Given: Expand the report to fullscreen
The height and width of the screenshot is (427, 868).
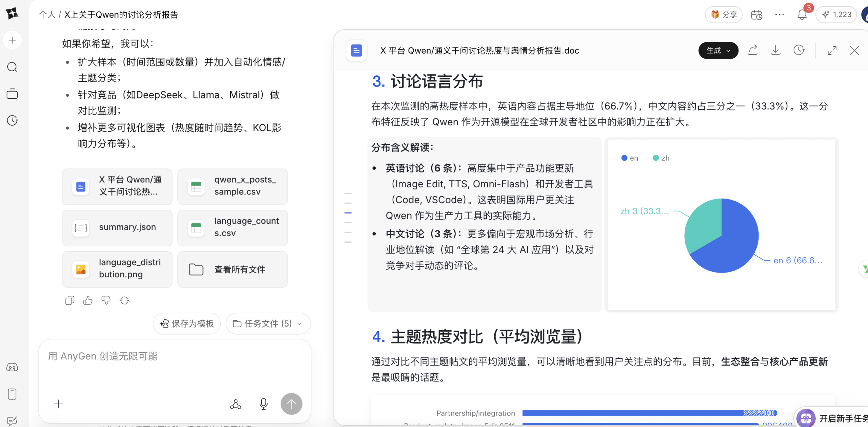Looking at the screenshot, I should (x=832, y=50).
